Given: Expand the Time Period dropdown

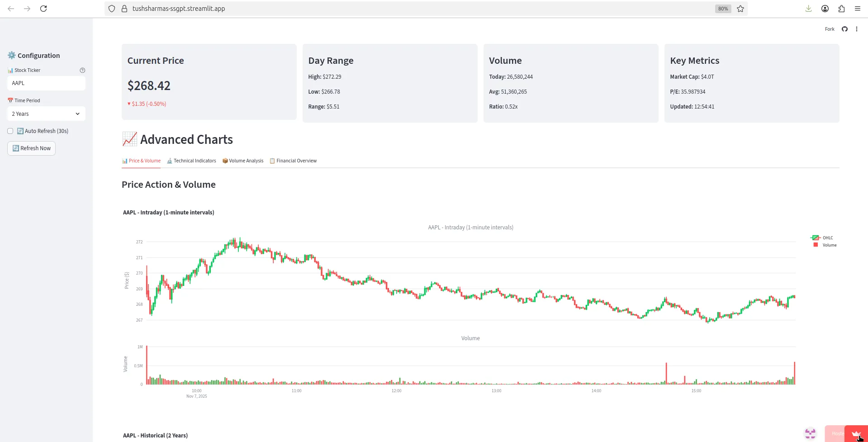Looking at the screenshot, I should [46, 114].
